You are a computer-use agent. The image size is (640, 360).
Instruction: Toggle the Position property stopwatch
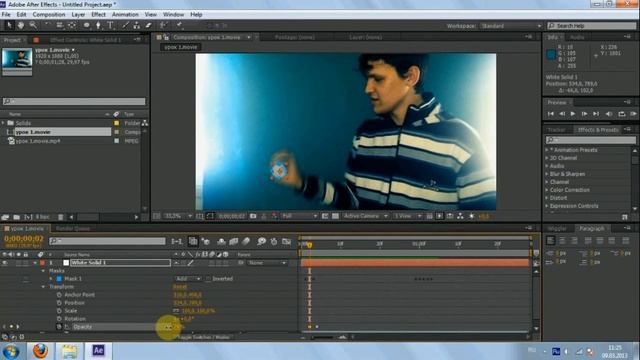pos(59,303)
